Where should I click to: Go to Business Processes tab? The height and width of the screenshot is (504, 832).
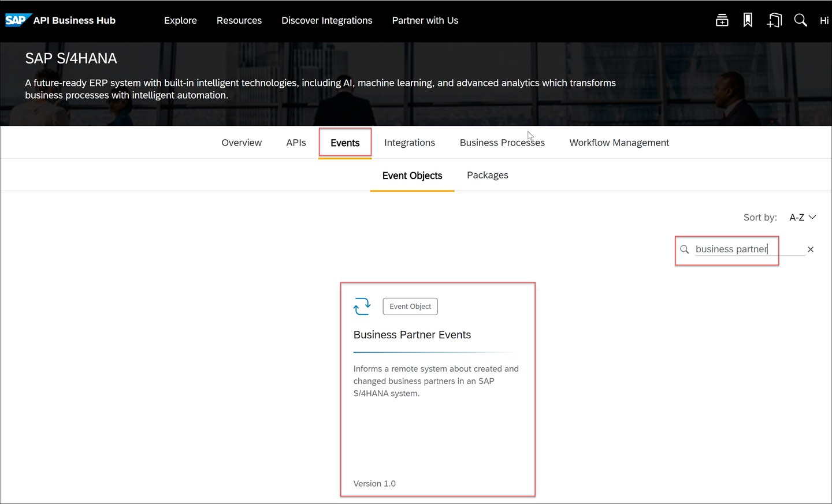[502, 143]
